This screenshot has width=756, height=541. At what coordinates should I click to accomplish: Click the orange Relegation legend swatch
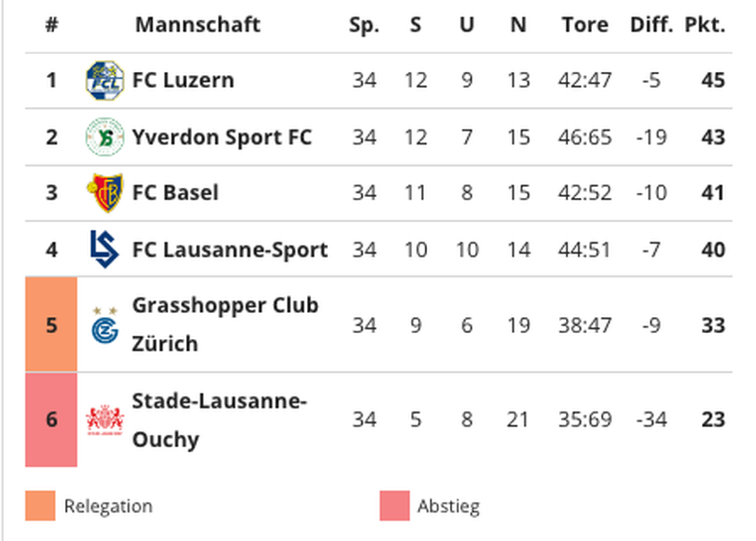point(40,506)
